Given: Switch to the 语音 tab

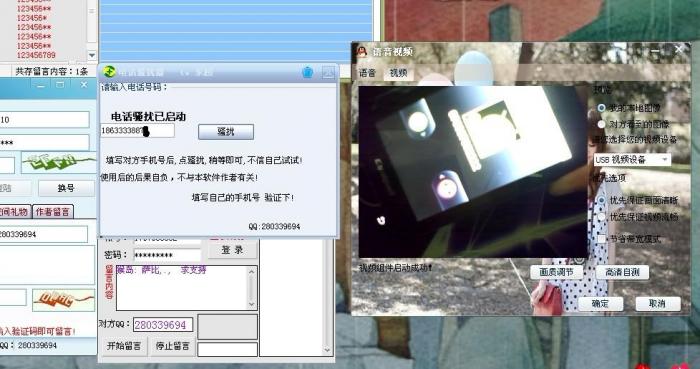Looking at the screenshot, I should point(367,73).
